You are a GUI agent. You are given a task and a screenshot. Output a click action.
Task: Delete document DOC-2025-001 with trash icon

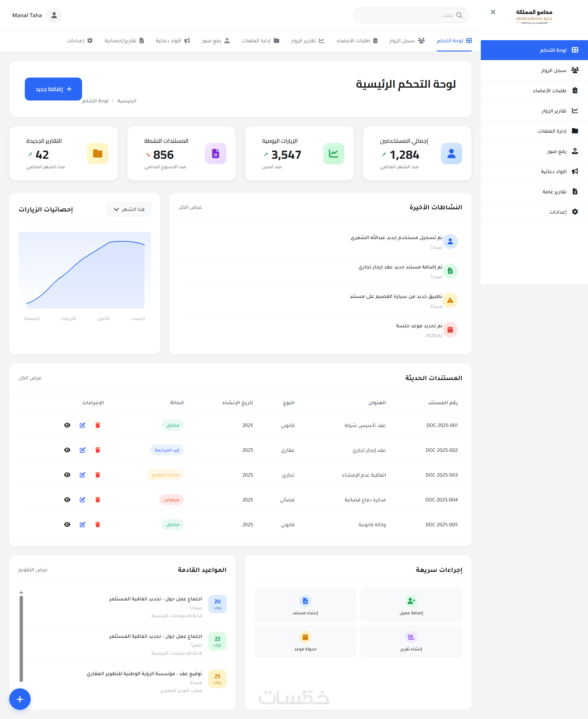(x=98, y=425)
